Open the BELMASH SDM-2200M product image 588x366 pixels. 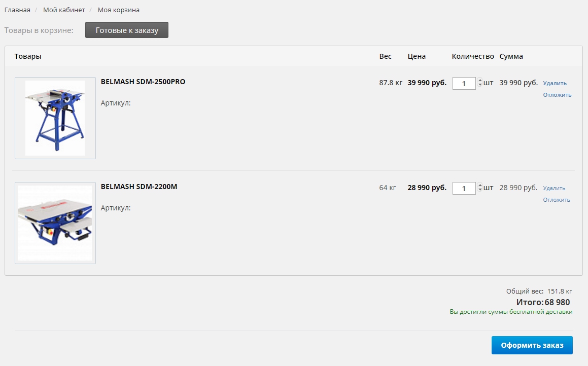pyautogui.click(x=55, y=223)
